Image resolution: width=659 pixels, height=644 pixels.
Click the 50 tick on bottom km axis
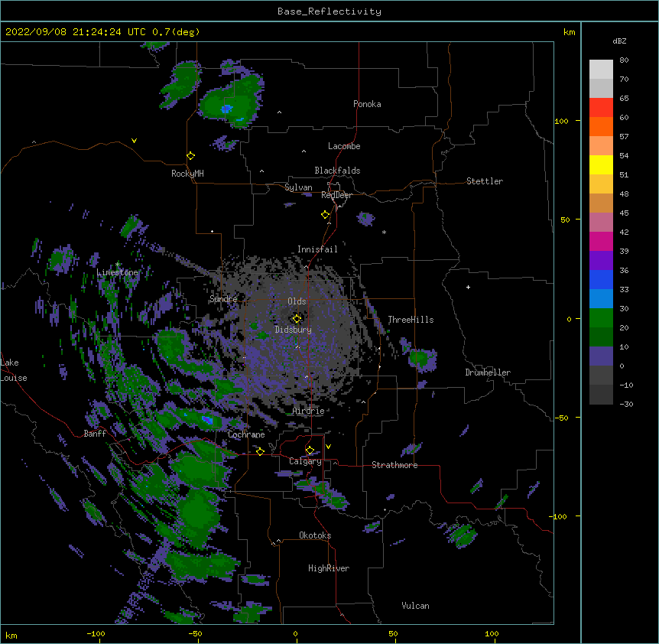393,634
